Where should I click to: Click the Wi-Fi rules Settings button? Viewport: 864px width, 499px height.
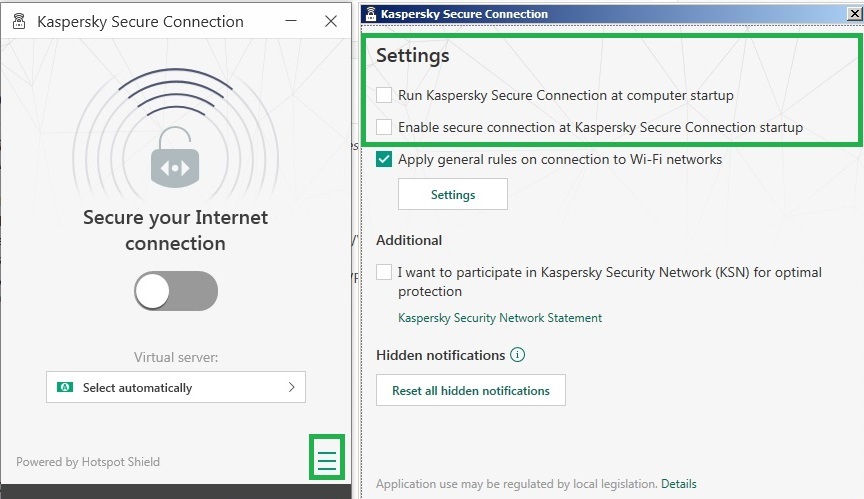[x=452, y=195]
